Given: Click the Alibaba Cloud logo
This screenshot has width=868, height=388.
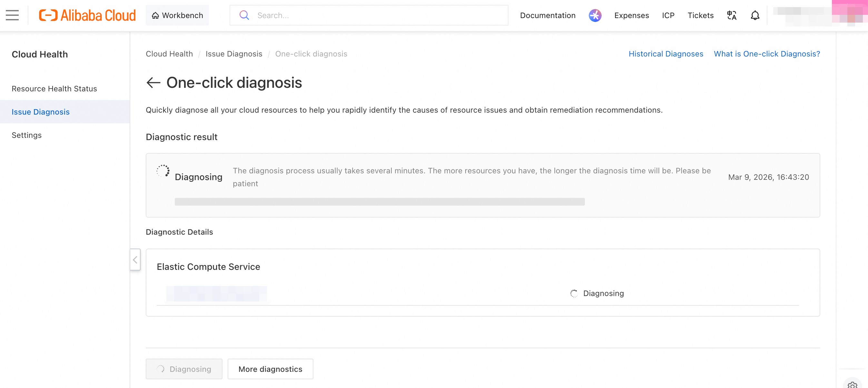Looking at the screenshot, I should [x=87, y=15].
